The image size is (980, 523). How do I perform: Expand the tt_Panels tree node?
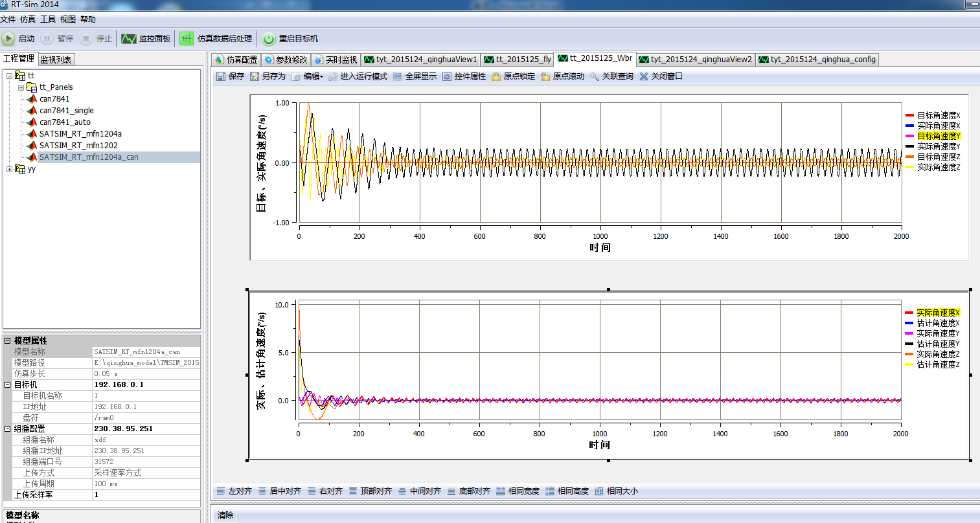21,87
